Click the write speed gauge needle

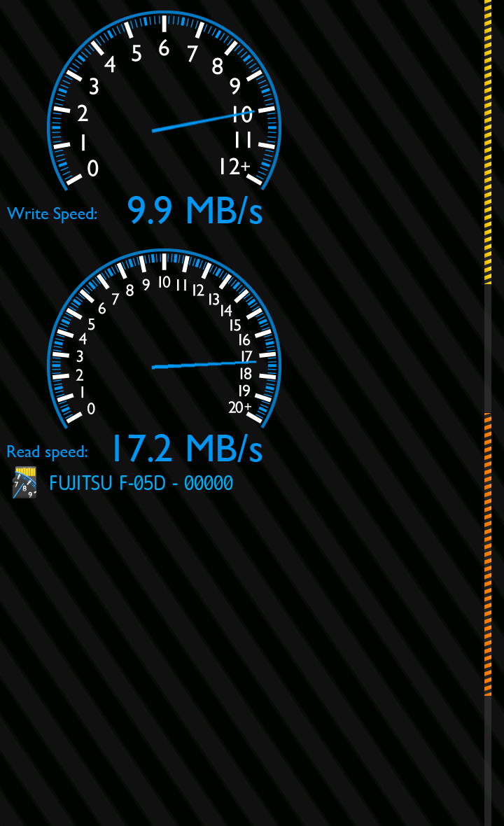(x=203, y=120)
